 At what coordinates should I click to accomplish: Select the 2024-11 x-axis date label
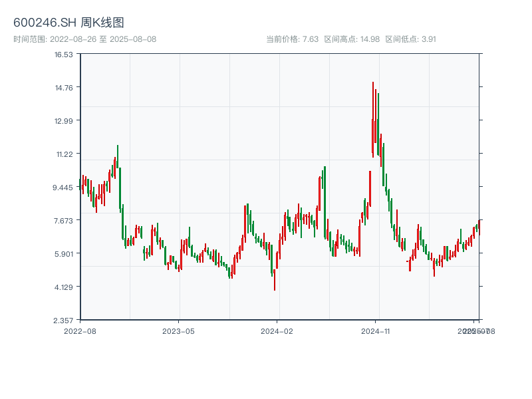[x=376, y=331]
